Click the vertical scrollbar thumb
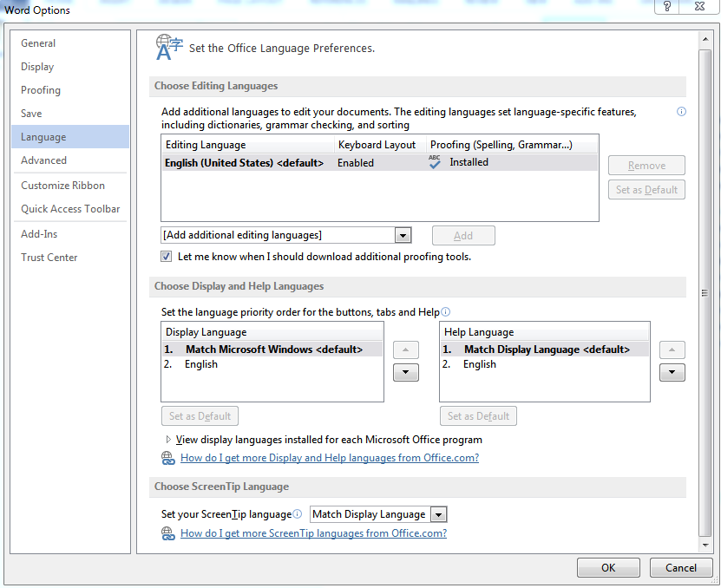The image size is (721, 588). click(705, 293)
